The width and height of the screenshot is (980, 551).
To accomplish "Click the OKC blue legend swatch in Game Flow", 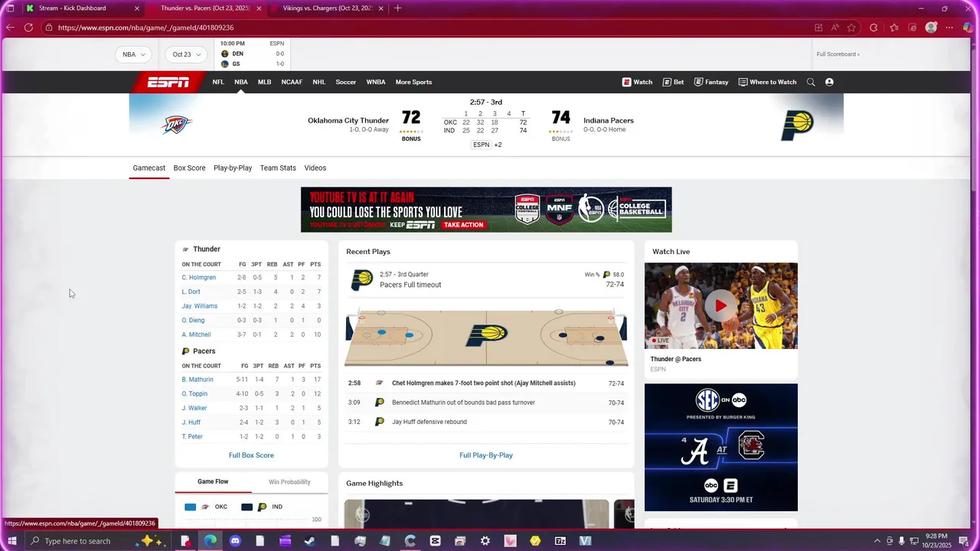I will [x=191, y=507].
